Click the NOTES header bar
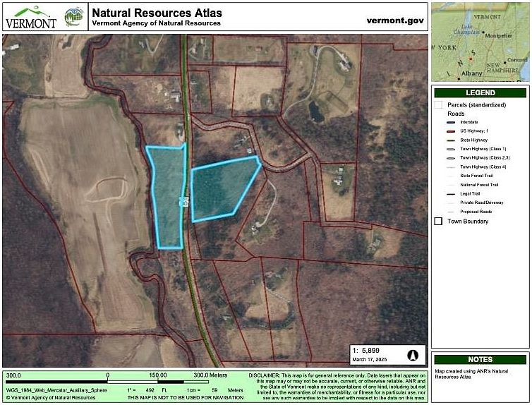 coord(480,359)
